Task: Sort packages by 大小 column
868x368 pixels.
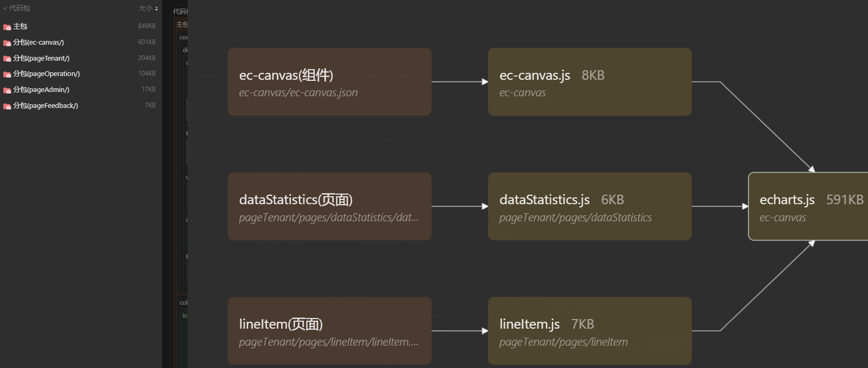Action: (148, 9)
